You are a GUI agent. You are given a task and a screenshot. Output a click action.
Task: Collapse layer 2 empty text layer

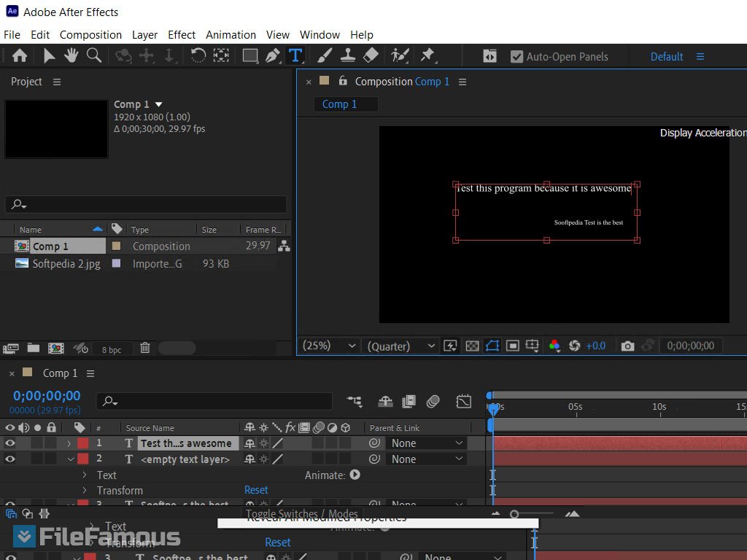point(70,459)
